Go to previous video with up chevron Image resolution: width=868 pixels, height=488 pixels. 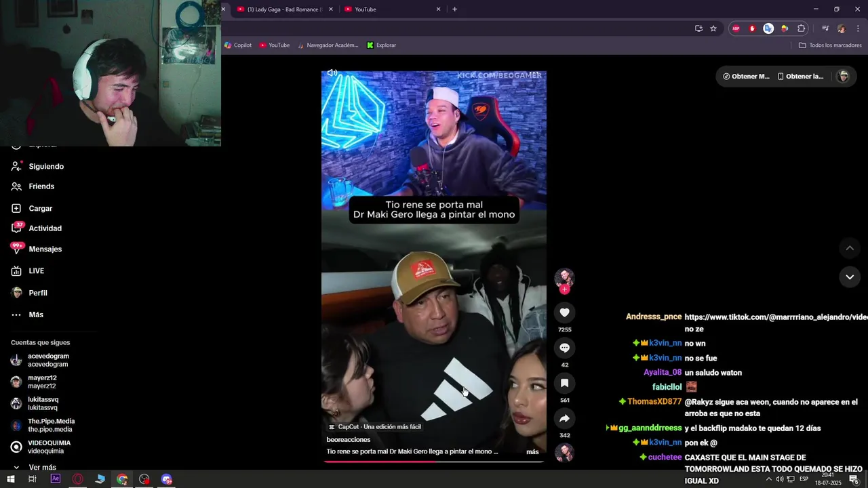(x=850, y=248)
